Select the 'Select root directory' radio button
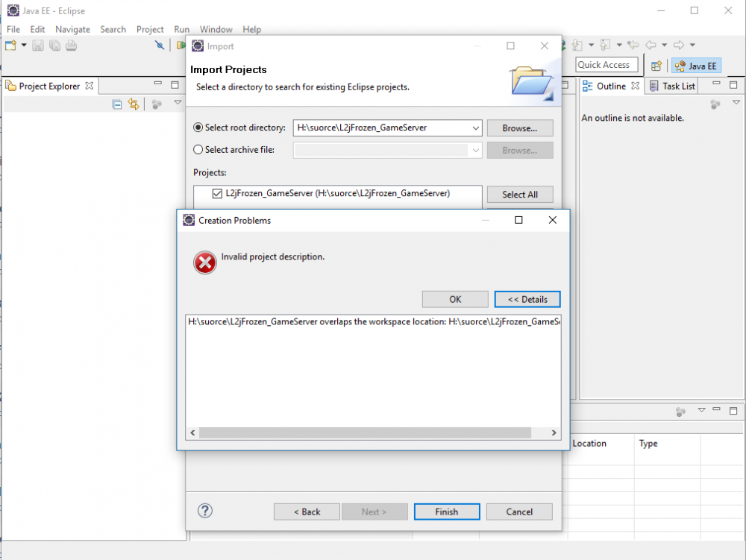 pos(198,128)
